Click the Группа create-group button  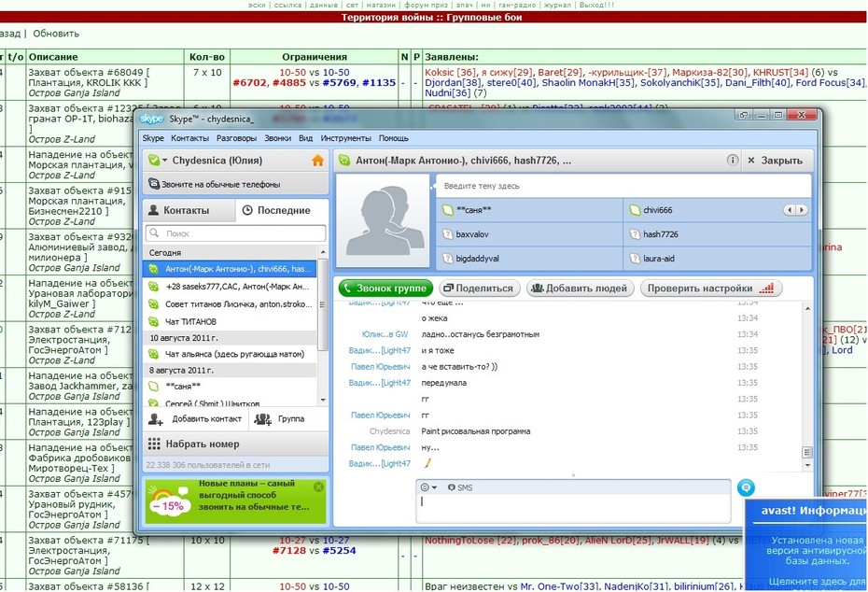point(280,419)
